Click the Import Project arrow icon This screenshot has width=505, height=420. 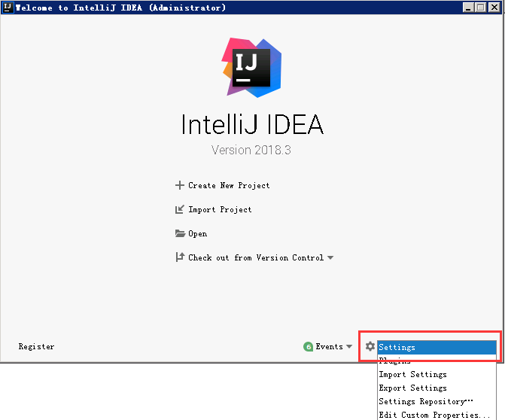(x=179, y=209)
